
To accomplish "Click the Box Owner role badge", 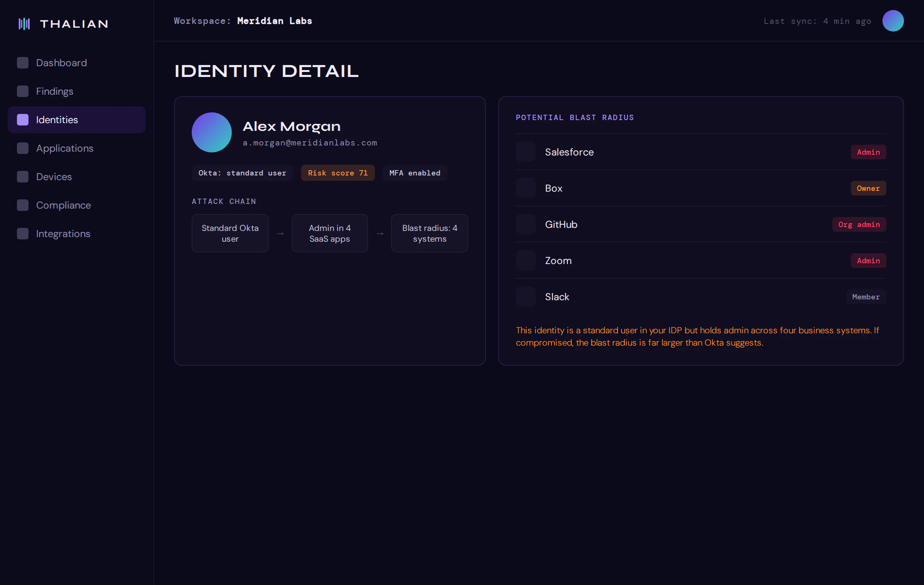I will tap(868, 188).
